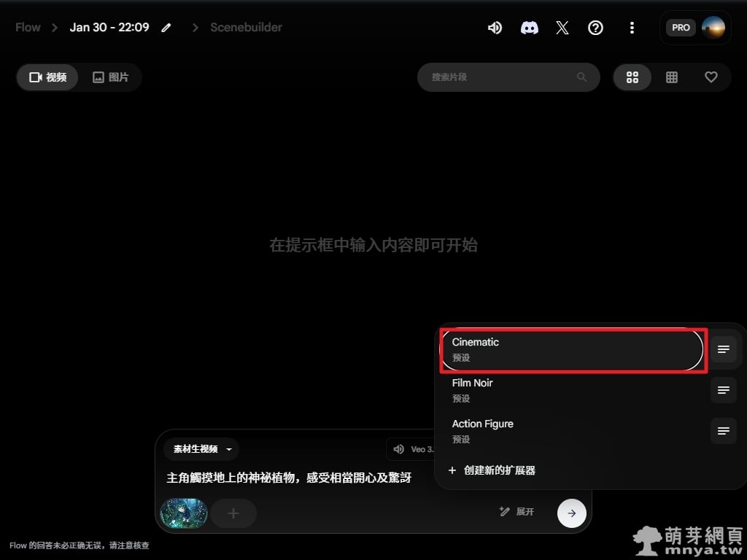Open the help question mark icon

click(x=595, y=28)
